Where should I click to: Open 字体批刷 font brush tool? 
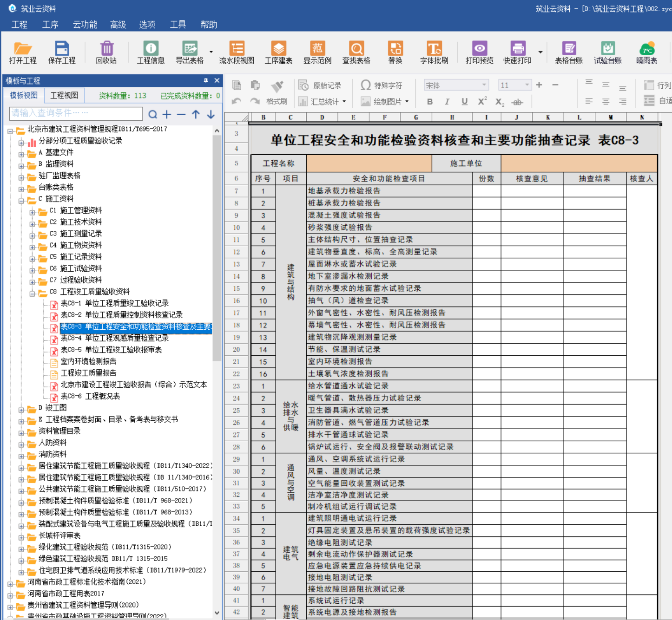[434, 52]
